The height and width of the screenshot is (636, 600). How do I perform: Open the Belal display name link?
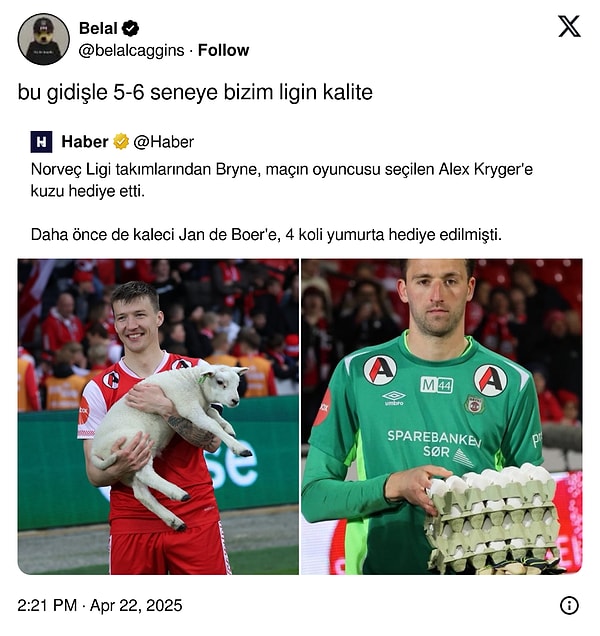tap(98, 28)
